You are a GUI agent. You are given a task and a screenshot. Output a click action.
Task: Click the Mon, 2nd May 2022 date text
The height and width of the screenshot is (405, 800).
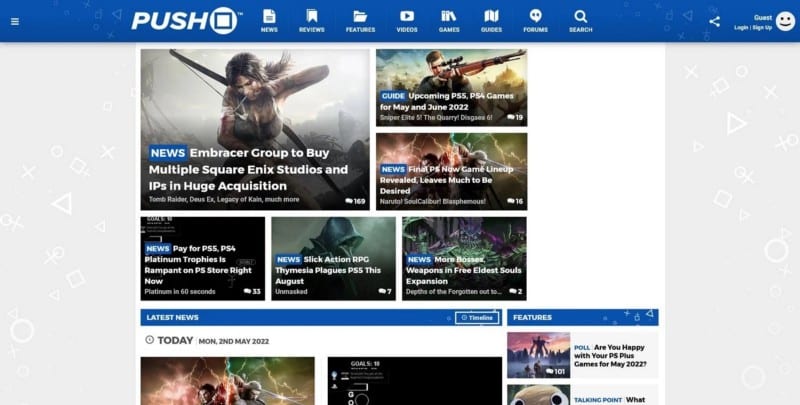234,341
